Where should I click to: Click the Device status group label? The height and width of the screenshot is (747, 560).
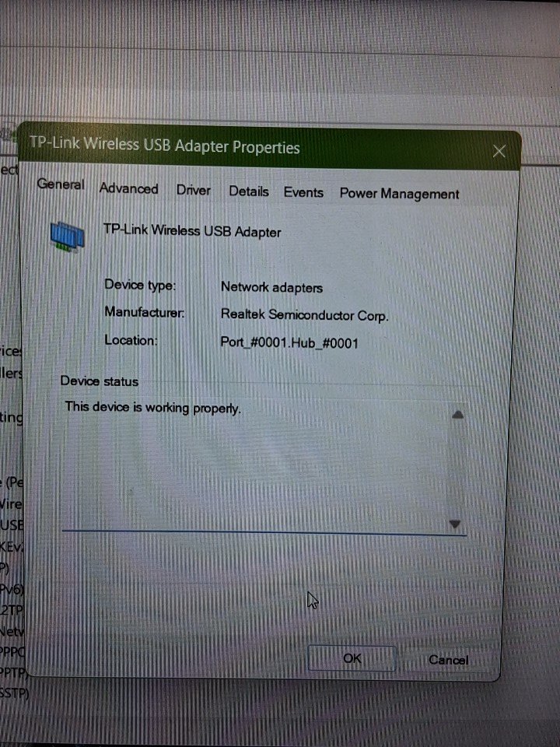click(100, 381)
